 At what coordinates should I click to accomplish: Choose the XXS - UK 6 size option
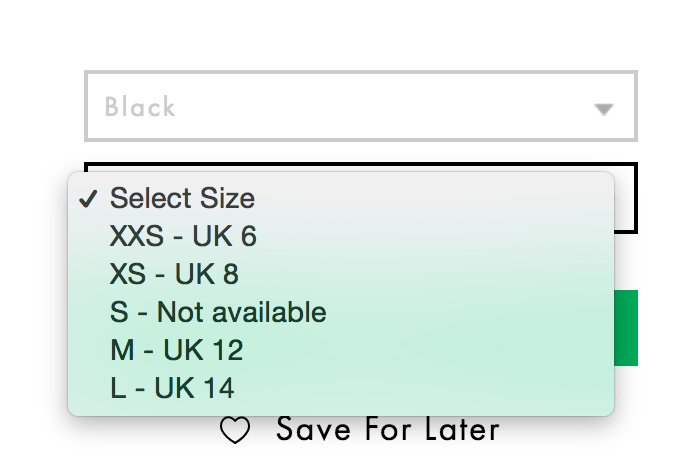click(183, 236)
